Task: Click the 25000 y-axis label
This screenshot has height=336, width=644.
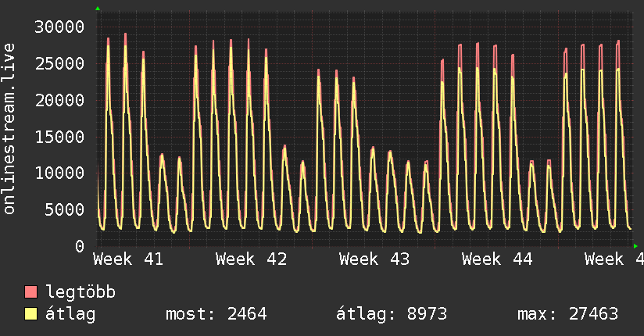Action: pos(59,63)
